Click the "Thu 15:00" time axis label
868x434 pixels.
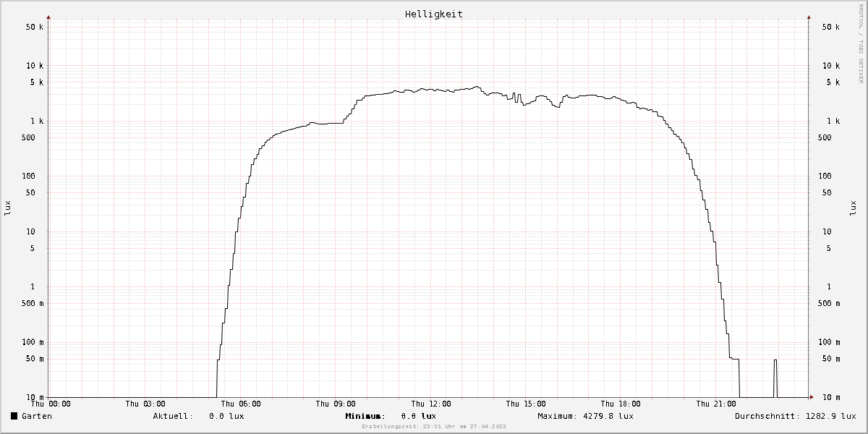click(526, 404)
